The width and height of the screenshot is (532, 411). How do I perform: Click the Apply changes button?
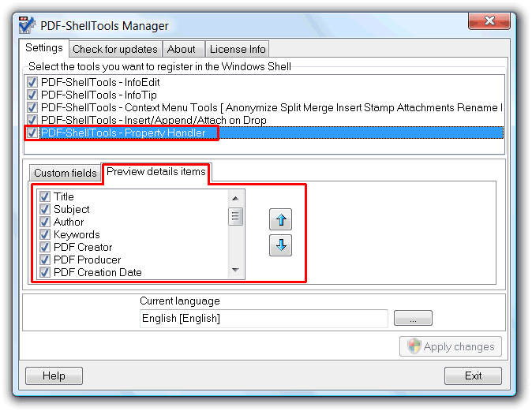(451, 346)
